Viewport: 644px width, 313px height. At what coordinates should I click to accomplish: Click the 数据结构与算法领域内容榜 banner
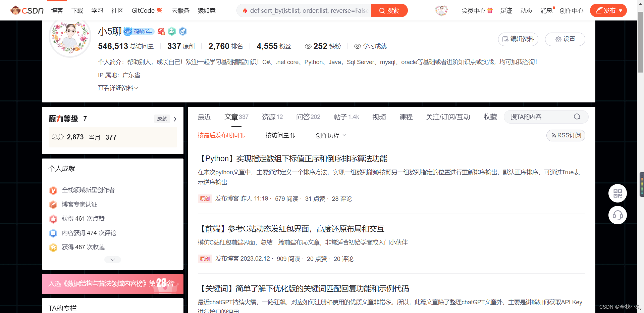[113, 284]
